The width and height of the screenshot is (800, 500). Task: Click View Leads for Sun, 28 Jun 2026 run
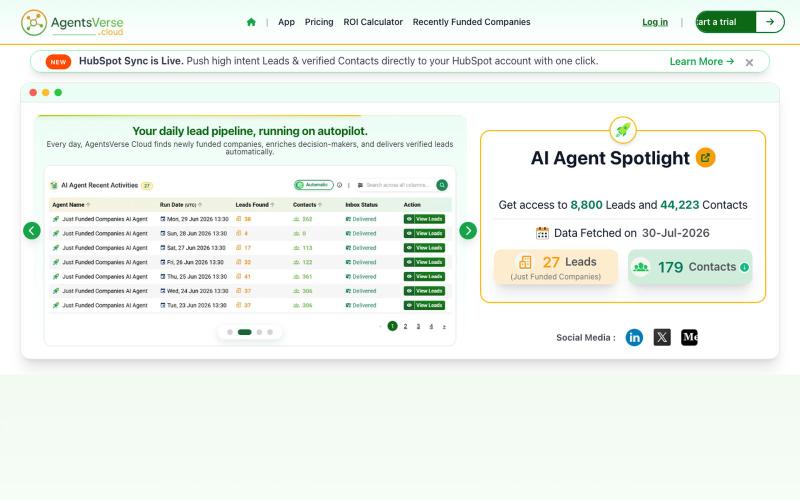click(x=424, y=233)
